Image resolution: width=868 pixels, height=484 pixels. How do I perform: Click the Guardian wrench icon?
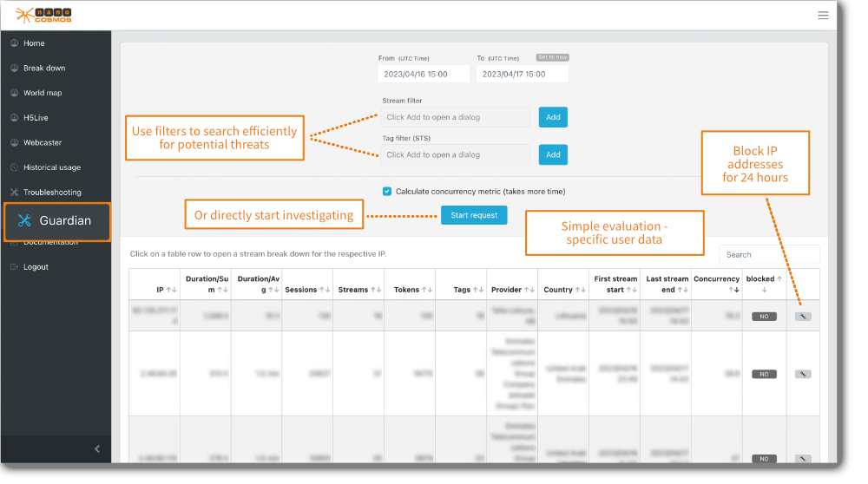pos(24,221)
